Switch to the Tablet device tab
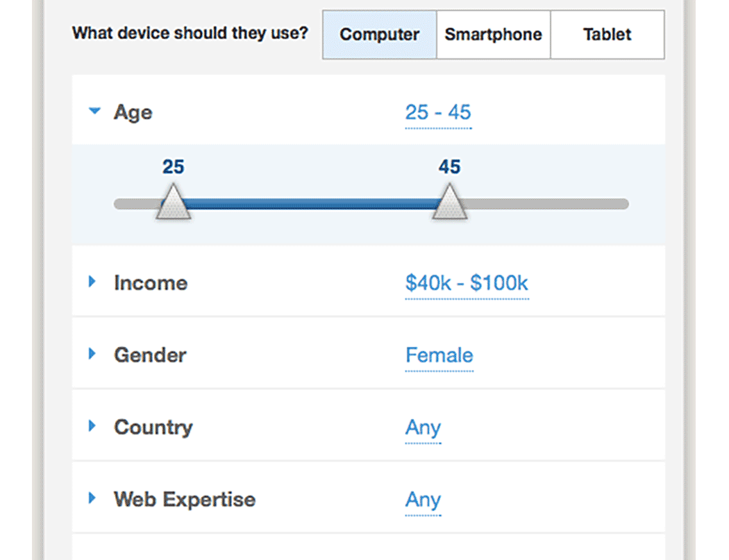This screenshot has width=729, height=560. click(x=607, y=34)
